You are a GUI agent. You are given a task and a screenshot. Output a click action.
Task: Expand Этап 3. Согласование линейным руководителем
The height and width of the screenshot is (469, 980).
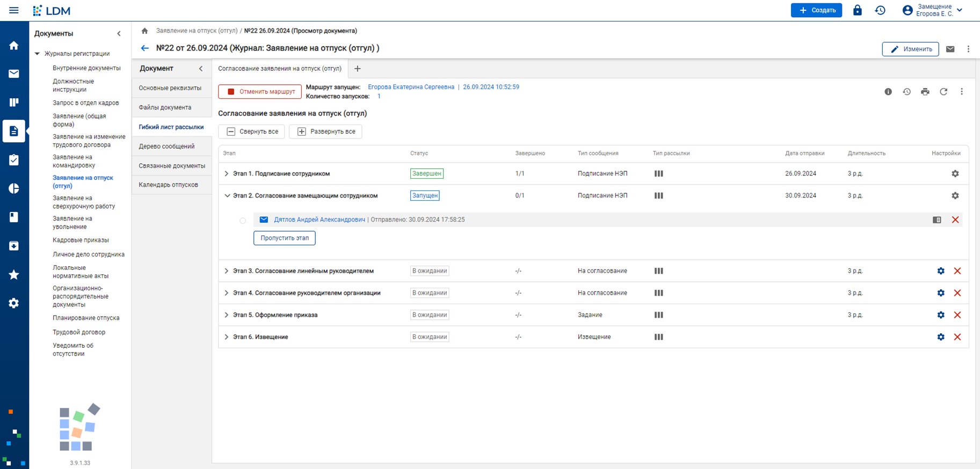point(227,271)
